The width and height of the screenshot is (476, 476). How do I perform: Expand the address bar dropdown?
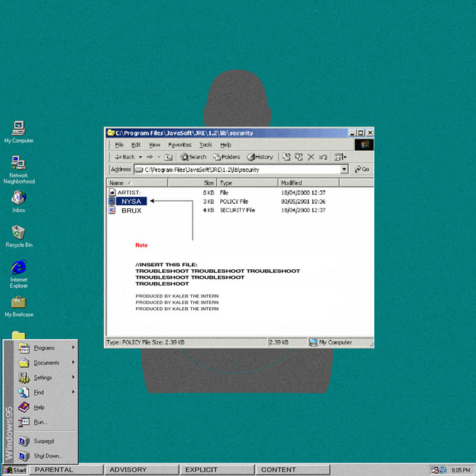[x=344, y=170]
